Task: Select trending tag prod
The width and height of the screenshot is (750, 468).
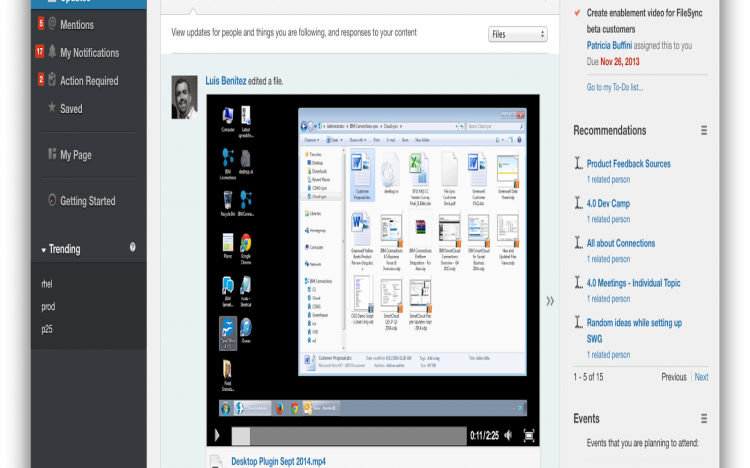Action: 48,307
